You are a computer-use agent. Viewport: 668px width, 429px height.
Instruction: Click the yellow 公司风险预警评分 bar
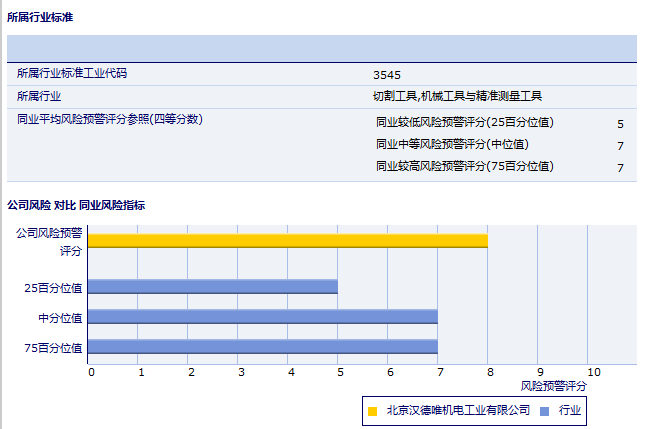[x=288, y=240]
